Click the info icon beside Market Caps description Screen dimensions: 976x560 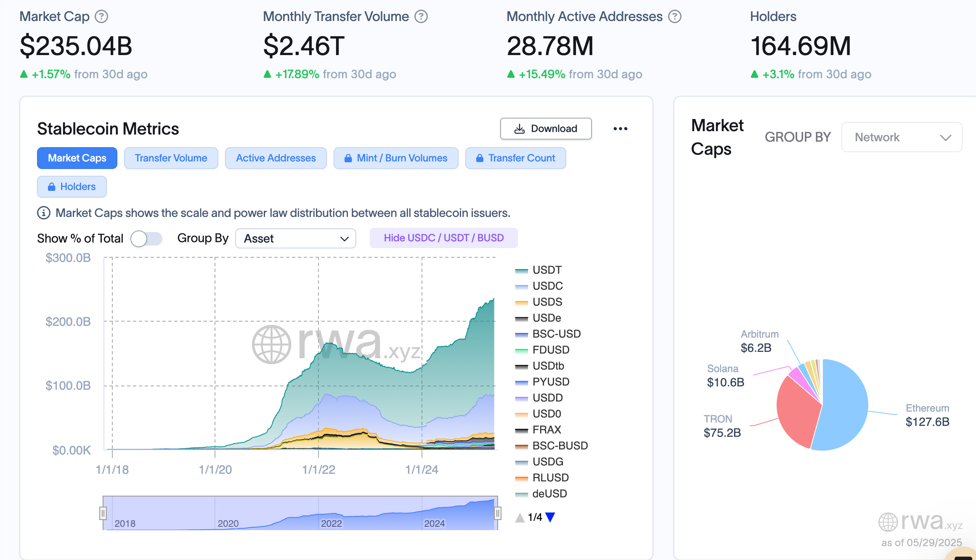pyautogui.click(x=44, y=213)
